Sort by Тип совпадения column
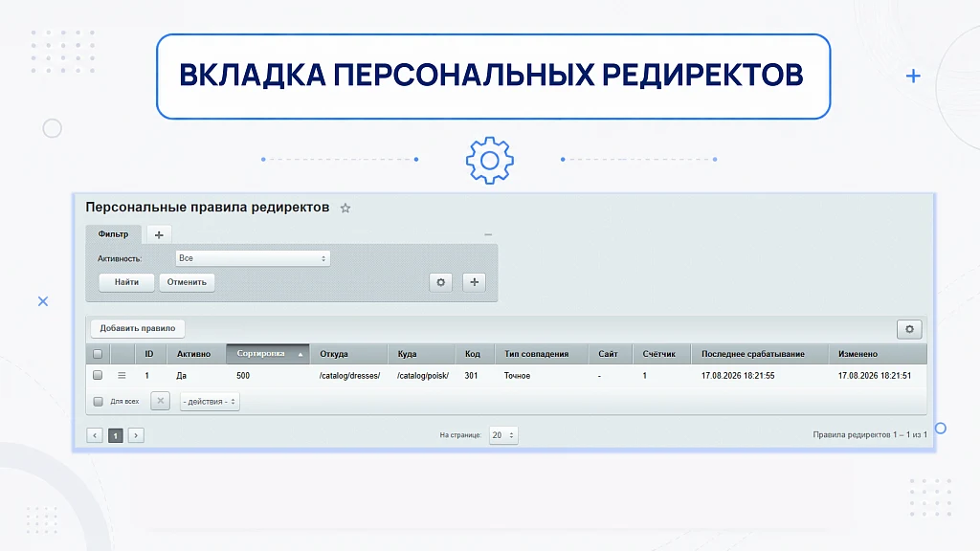 (541, 354)
